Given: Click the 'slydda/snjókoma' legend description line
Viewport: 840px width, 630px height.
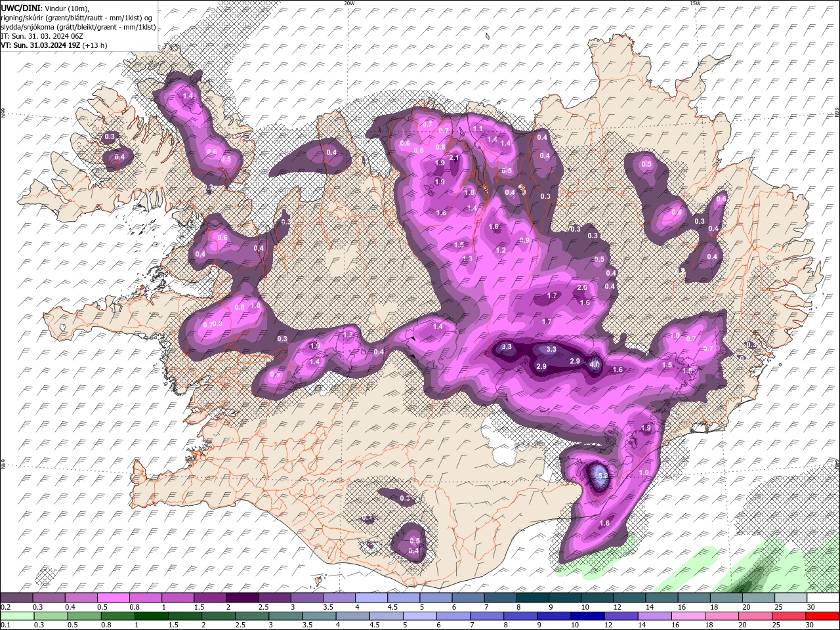Looking at the screenshot, I should (x=79, y=27).
